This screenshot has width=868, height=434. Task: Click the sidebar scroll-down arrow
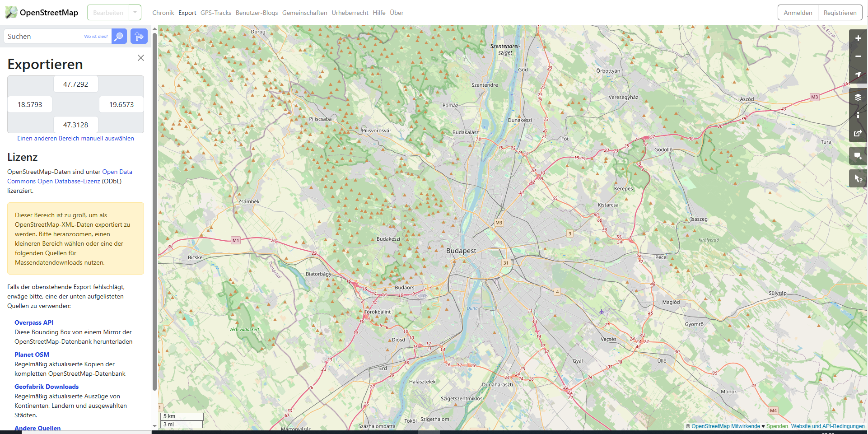(154, 426)
